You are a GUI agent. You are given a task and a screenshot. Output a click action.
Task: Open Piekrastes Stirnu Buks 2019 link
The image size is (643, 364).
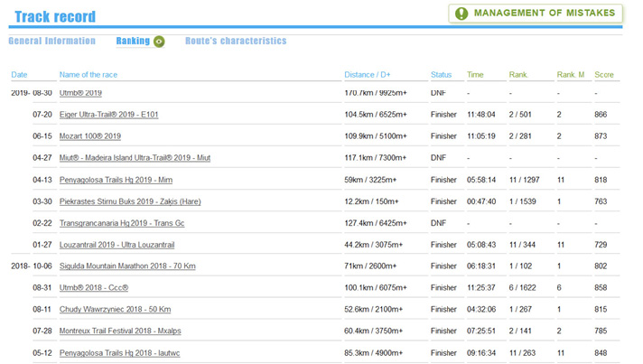click(130, 201)
